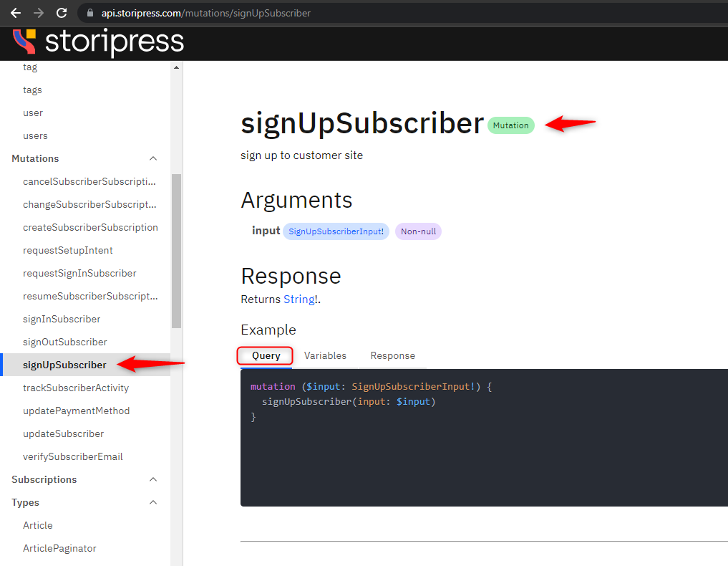Switch to the Variables example tab
Image resolution: width=728 pixels, height=566 pixels.
[325, 355]
